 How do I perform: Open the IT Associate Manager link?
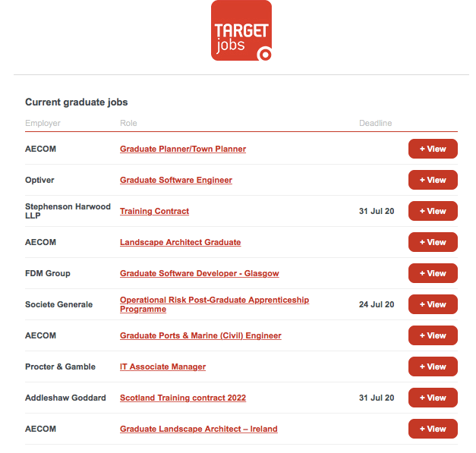pyautogui.click(x=162, y=367)
